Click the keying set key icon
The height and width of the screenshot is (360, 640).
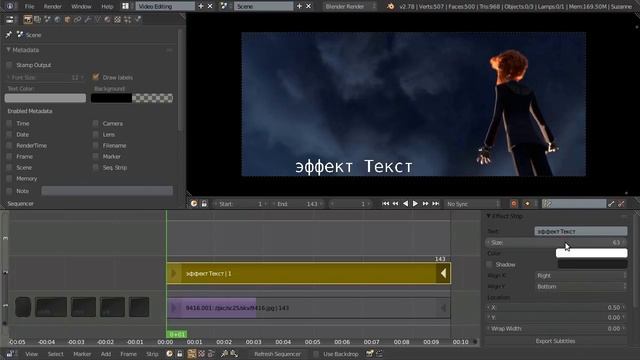(547, 204)
